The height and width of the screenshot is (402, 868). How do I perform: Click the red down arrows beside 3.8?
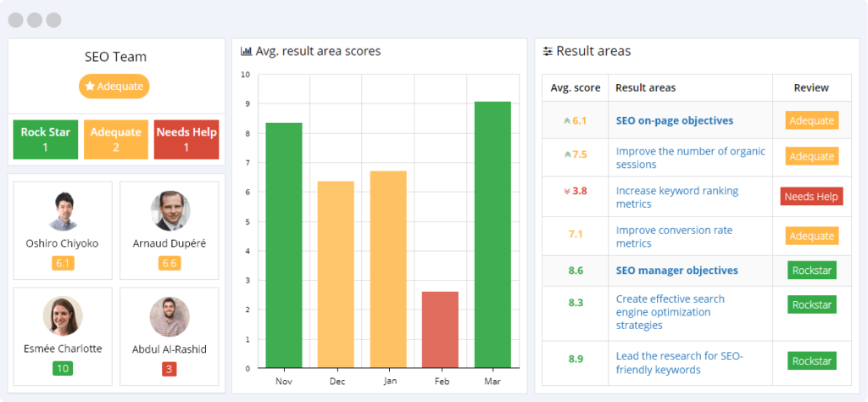click(567, 191)
